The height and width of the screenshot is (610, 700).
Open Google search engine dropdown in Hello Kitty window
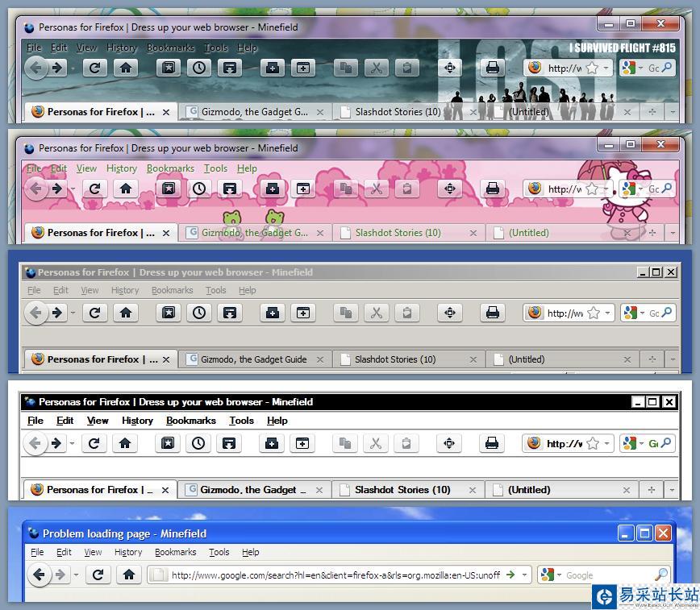640,189
